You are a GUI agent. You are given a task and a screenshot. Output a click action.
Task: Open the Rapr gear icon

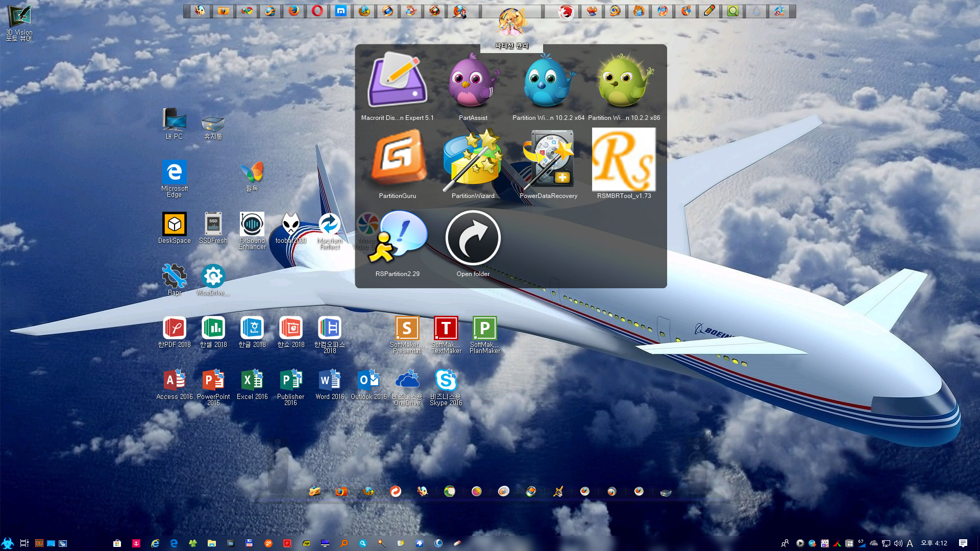[x=174, y=280]
